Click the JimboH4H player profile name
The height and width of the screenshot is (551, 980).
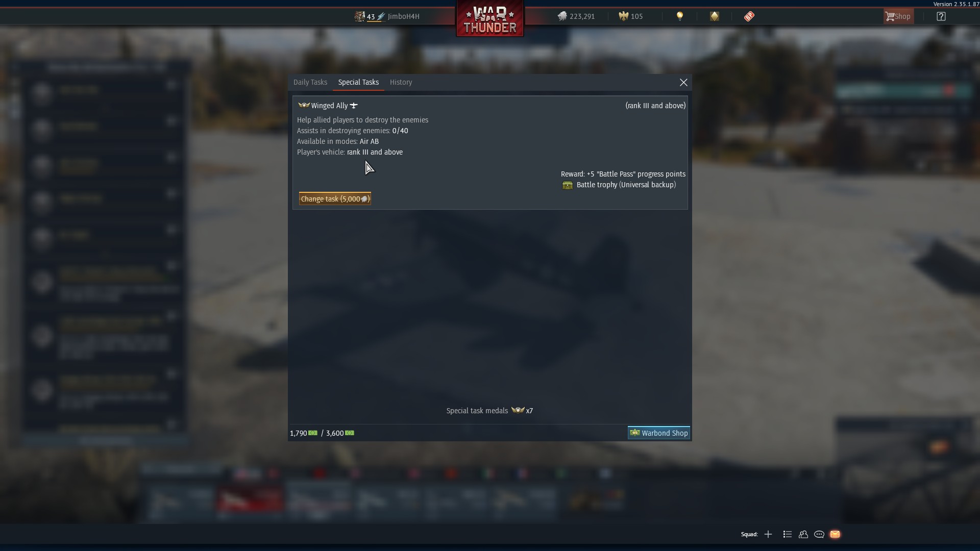pos(403,16)
